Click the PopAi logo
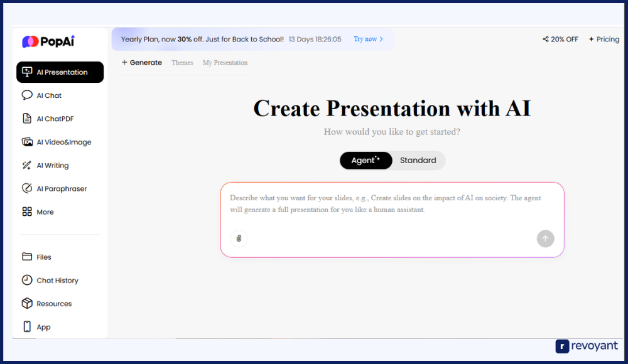The width and height of the screenshot is (628, 364). click(48, 42)
